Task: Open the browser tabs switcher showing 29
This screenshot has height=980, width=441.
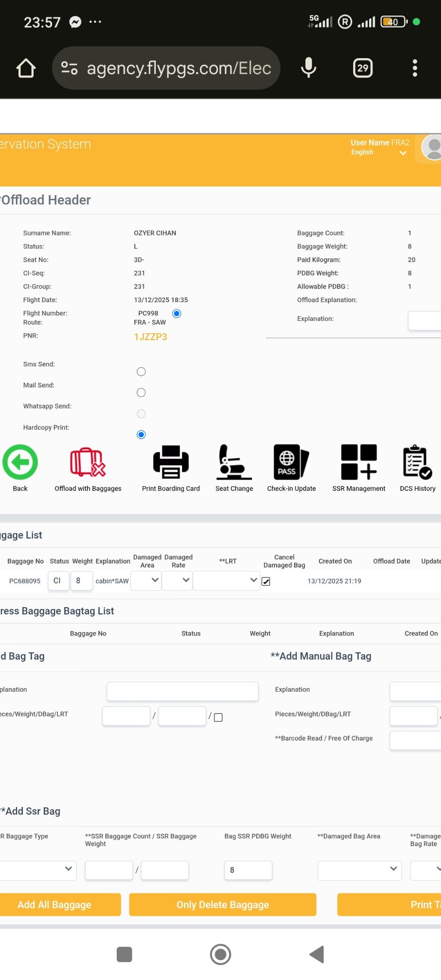Action: (x=363, y=68)
